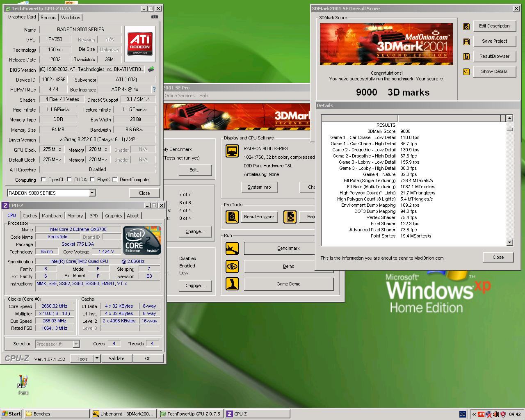Click the System Info button
Screen dimensions: 525x420
tap(259, 187)
